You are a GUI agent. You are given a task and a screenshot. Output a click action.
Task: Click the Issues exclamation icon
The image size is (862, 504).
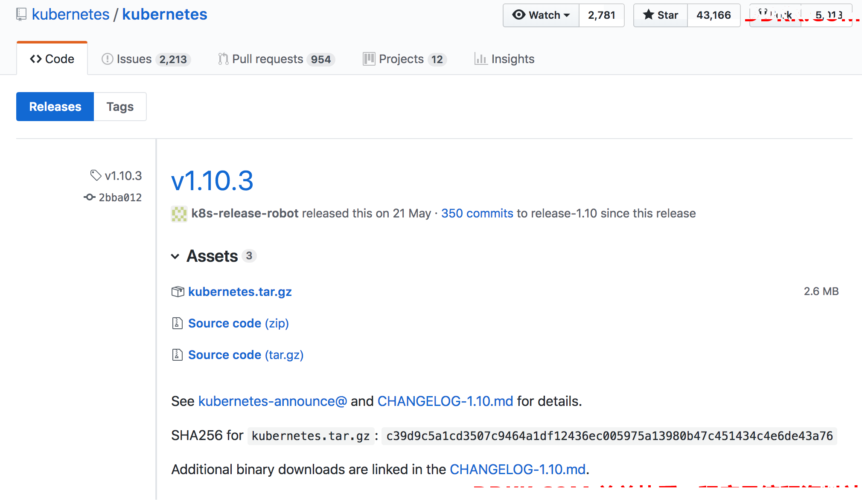[107, 59]
